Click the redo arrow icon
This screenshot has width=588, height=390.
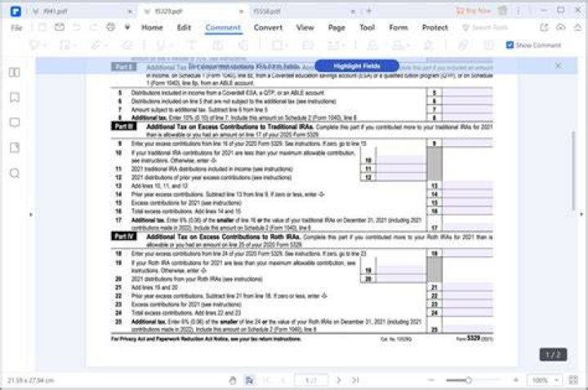click(93, 28)
